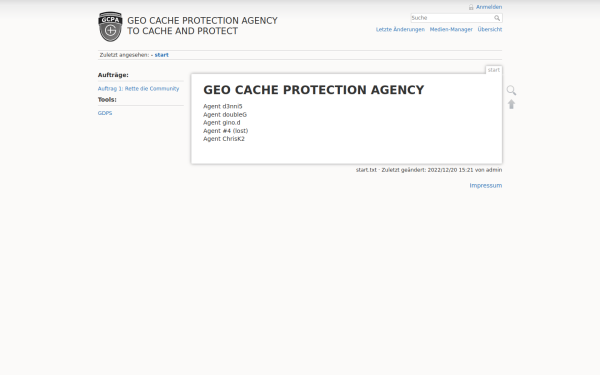This screenshot has height=375, width=600.
Task: Click the TO CACHE AND PROTECT tagline
Action: (183, 31)
